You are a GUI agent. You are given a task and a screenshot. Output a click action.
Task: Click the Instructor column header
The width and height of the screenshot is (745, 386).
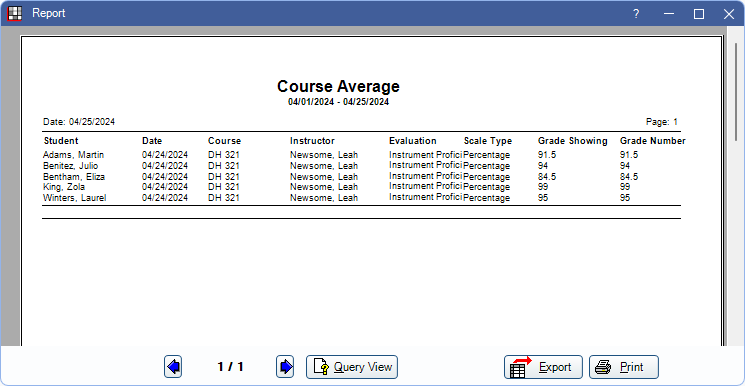[312, 141]
